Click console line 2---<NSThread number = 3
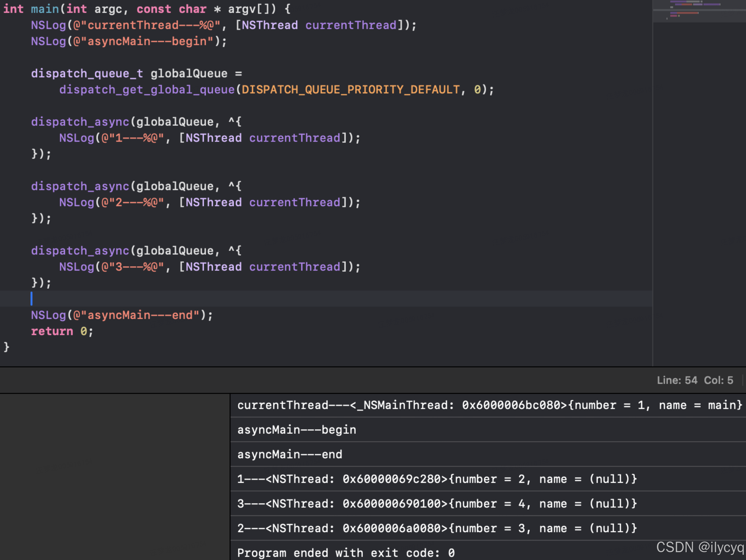This screenshot has height=560, width=746. click(x=437, y=528)
